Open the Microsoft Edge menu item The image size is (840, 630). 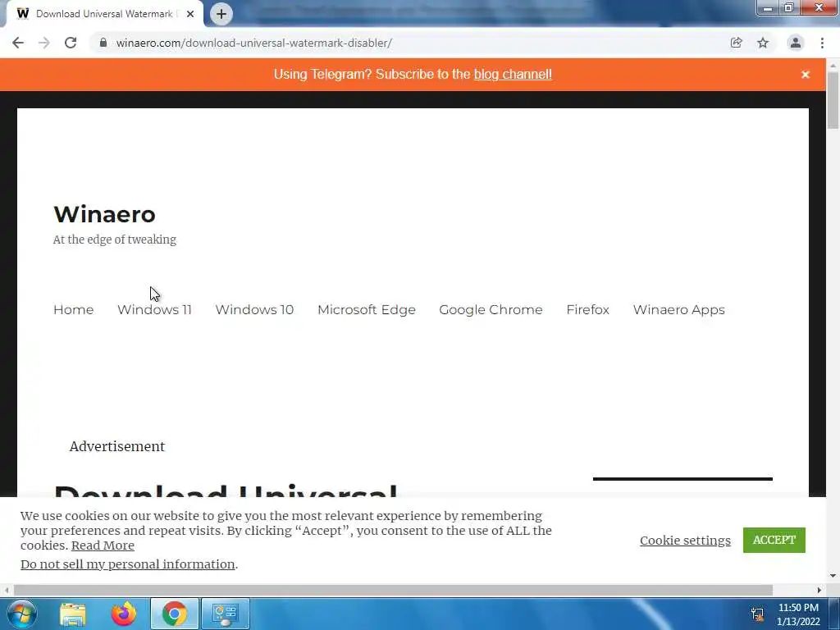pos(367,309)
